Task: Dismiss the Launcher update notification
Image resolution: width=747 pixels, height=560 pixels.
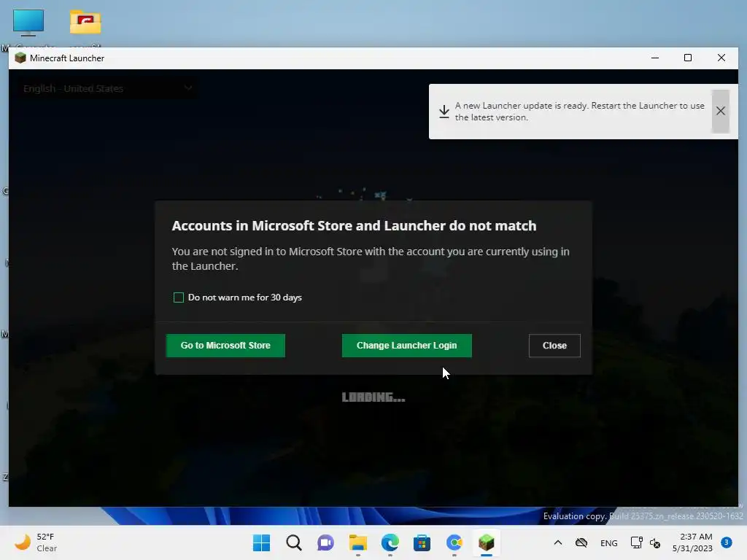Action: coord(720,112)
